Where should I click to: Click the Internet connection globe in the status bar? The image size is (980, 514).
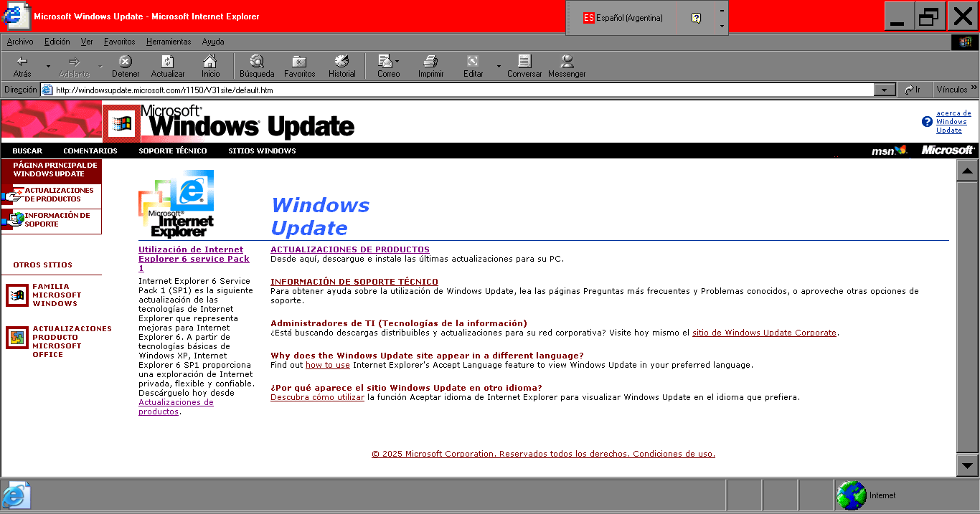(x=851, y=495)
